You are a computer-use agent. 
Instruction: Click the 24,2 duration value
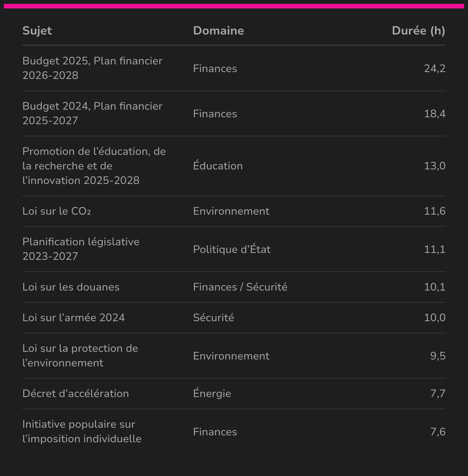pyautogui.click(x=435, y=69)
